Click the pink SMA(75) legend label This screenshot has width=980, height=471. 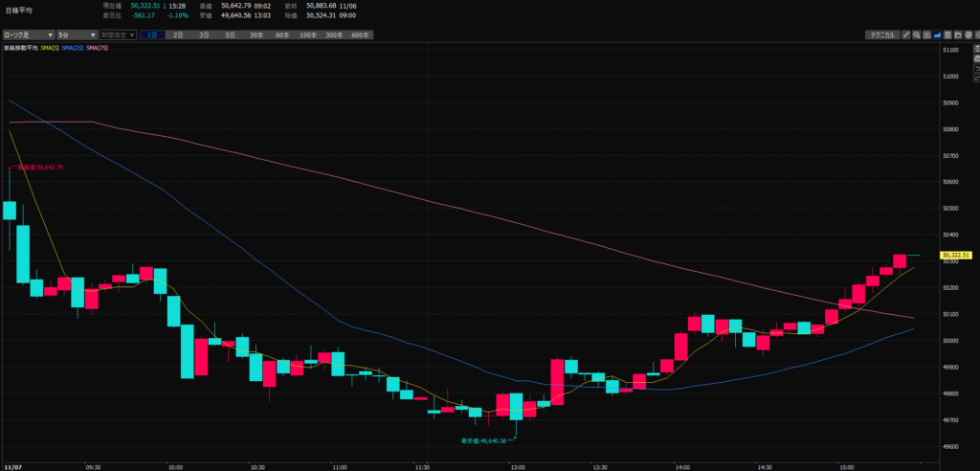click(x=98, y=48)
